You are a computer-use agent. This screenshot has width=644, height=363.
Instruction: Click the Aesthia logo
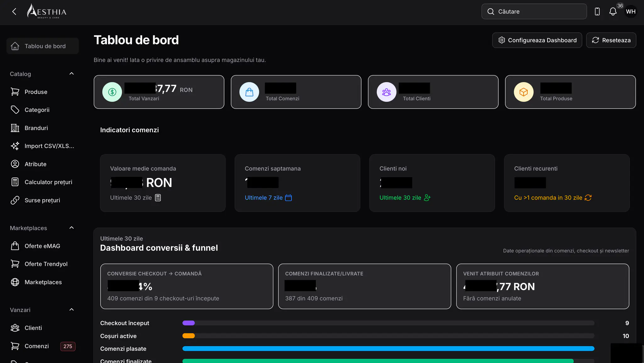click(47, 11)
